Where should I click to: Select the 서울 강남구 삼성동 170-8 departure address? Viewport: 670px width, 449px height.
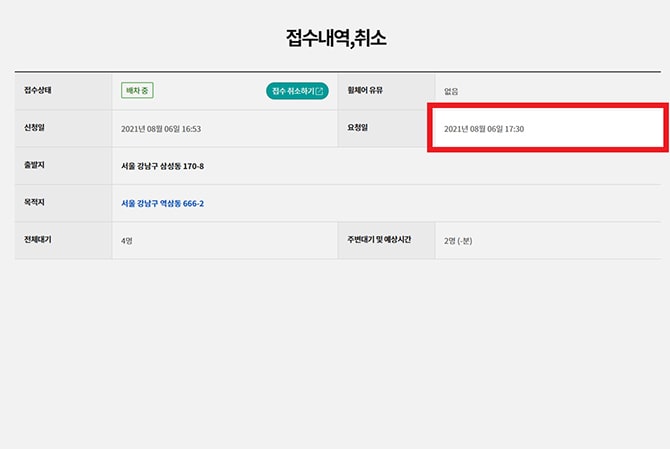point(162,166)
